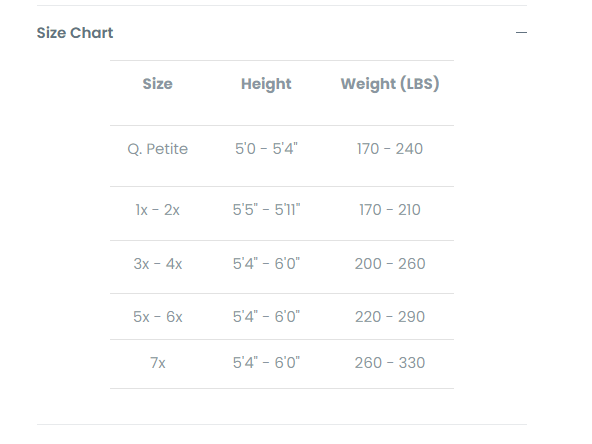Select the Size column header

click(x=157, y=84)
